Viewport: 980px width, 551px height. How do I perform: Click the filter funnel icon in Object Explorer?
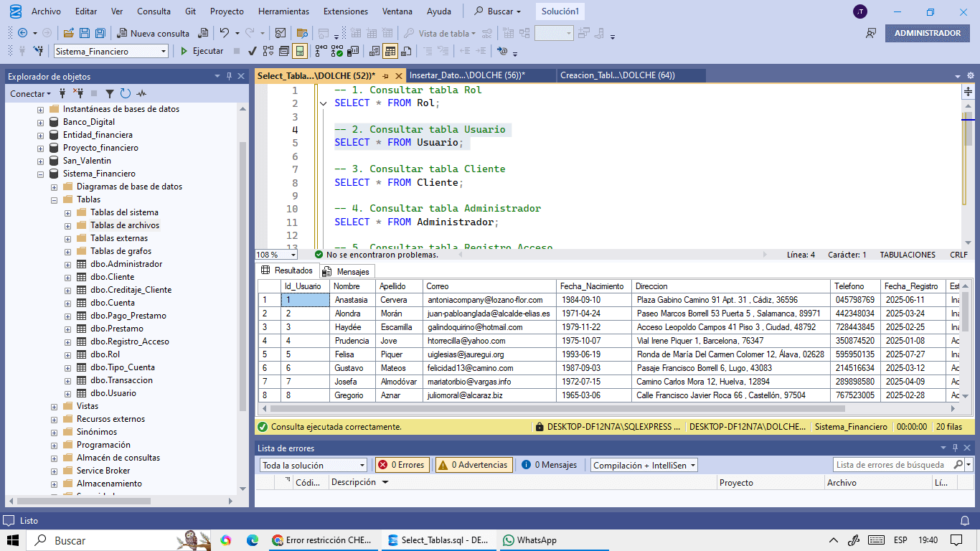point(110,93)
